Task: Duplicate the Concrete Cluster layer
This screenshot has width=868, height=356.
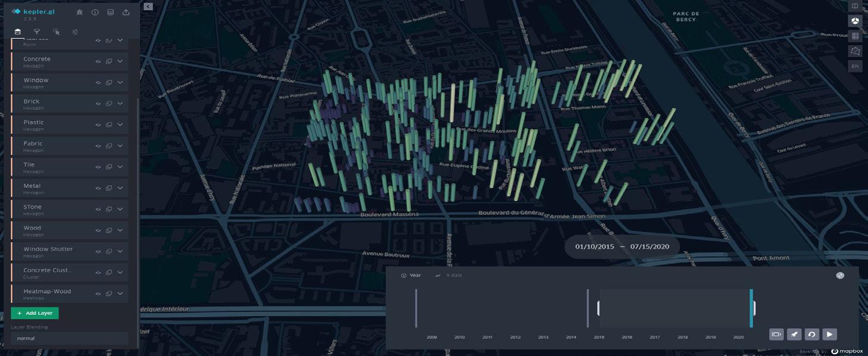Action: pyautogui.click(x=109, y=273)
